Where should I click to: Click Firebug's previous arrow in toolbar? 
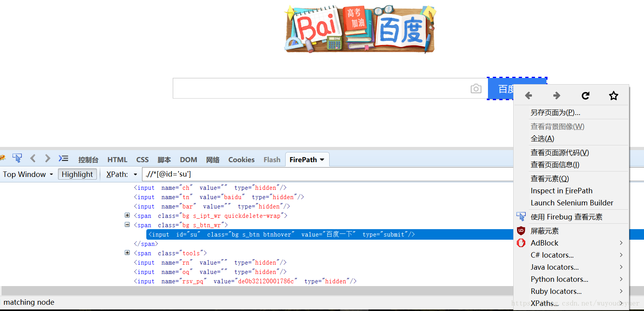33,158
